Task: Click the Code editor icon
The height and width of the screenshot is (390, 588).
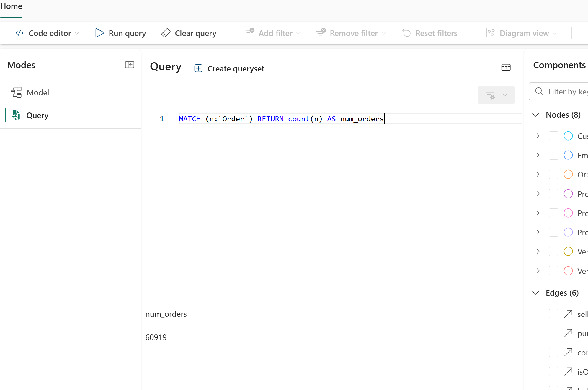Action: point(19,33)
